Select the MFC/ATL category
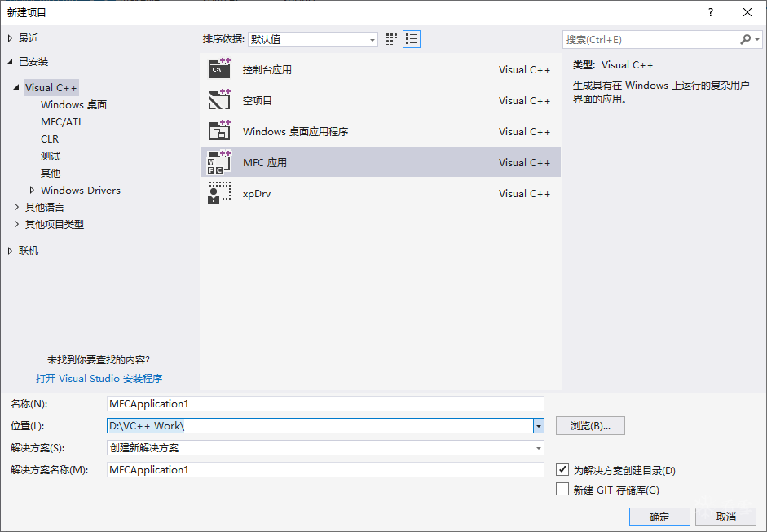This screenshot has height=532, width=767. pyautogui.click(x=62, y=121)
